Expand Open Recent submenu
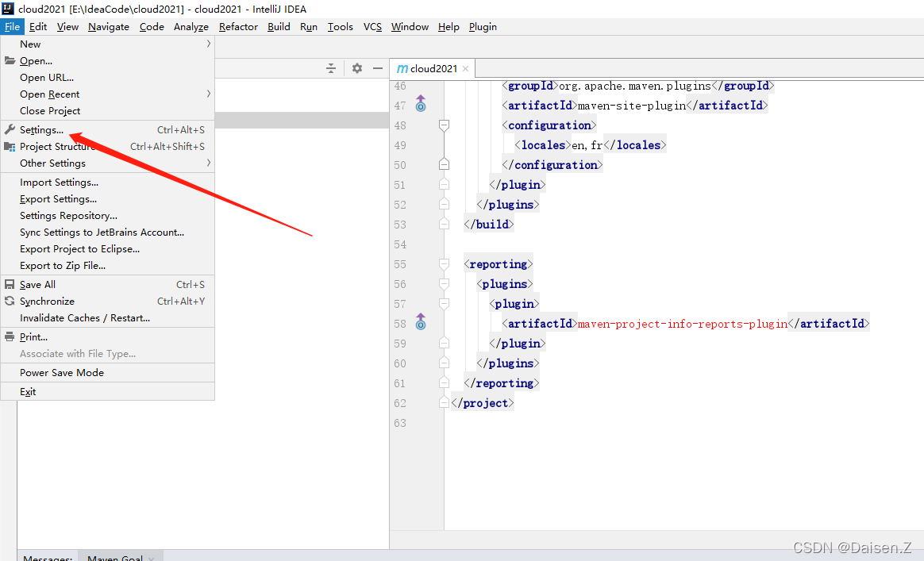Viewport: 924px width, 561px height. (107, 94)
